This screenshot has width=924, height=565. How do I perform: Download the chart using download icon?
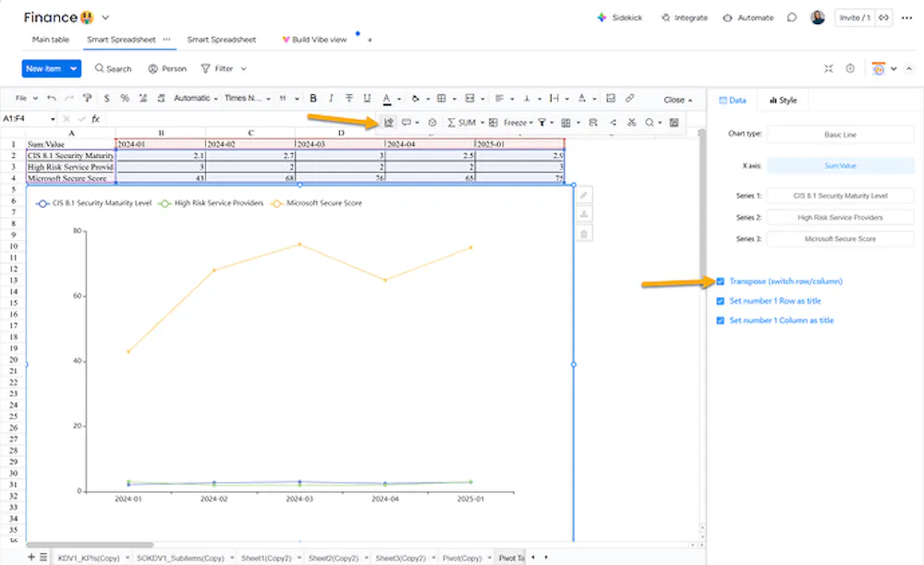(x=583, y=214)
